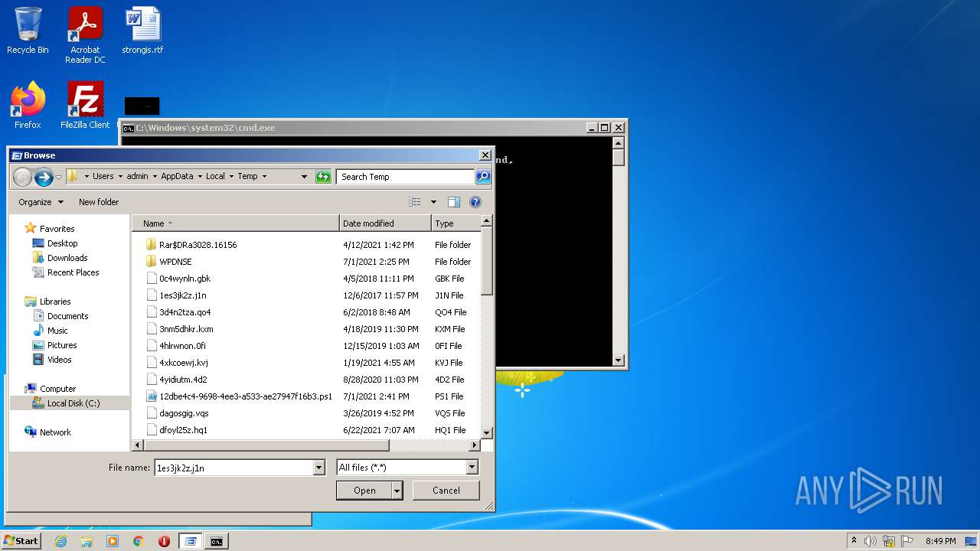Select Users in the breadcrumb path
The height and width of the screenshot is (551, 980).
(103, 177)
